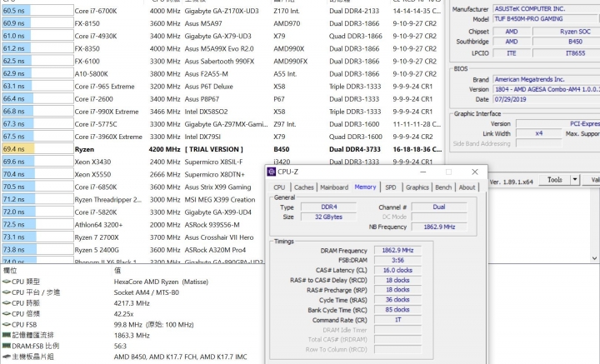The image size is (600, 364).
Task: Click the mainboard Model TUF B450M-PRO GAMING field
Action: click(547, 18)
